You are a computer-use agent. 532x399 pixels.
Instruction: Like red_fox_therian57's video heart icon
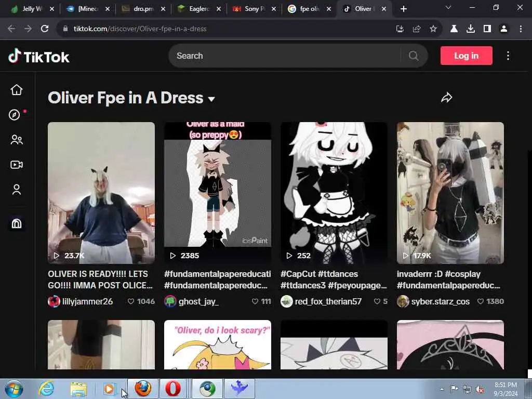click(x=377, y=301)
